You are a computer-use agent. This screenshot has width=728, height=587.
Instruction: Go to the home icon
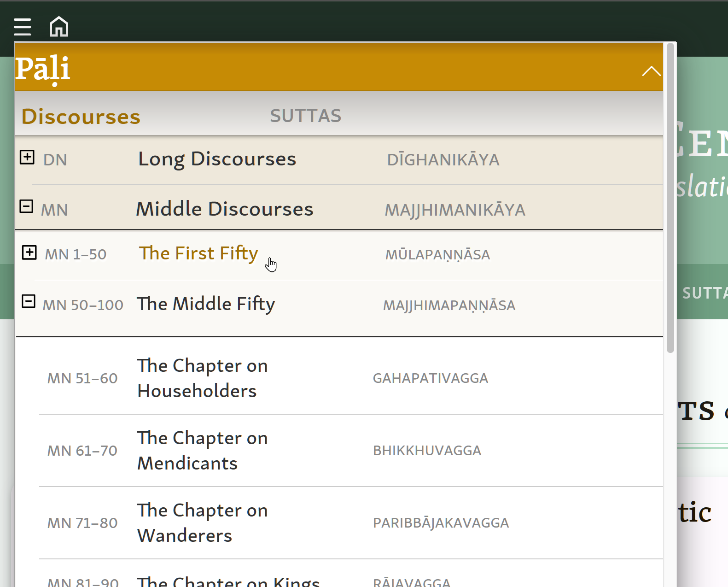pos(59,26)
